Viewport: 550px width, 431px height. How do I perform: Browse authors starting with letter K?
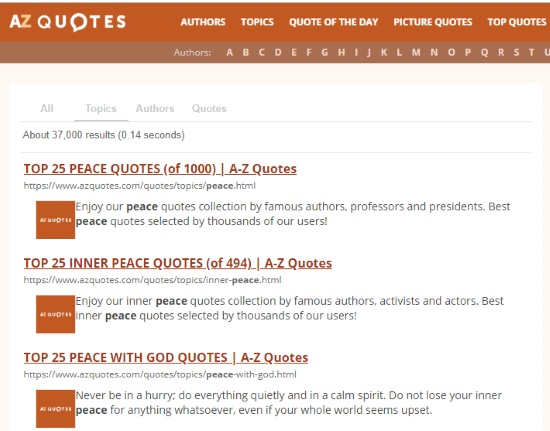tap(384, 53)
